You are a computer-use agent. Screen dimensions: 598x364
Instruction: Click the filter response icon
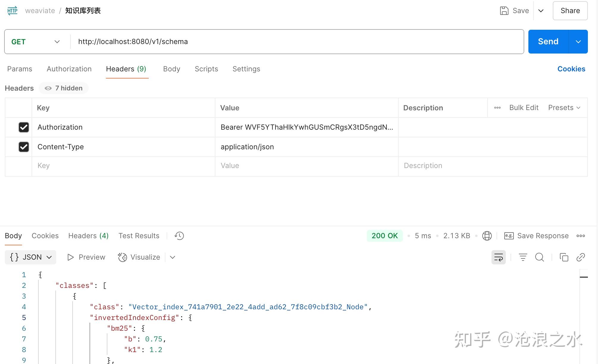click(x=523, y=257)
